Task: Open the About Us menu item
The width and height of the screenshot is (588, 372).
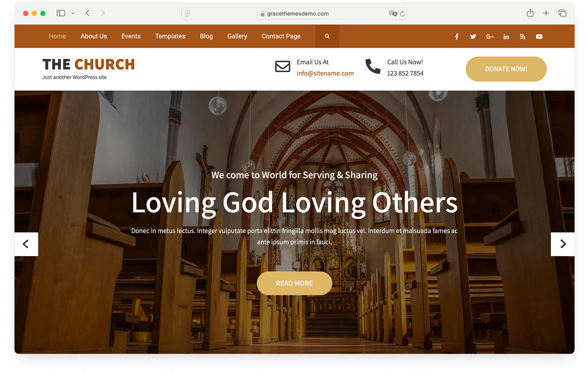Action: (x=94, y=36)
